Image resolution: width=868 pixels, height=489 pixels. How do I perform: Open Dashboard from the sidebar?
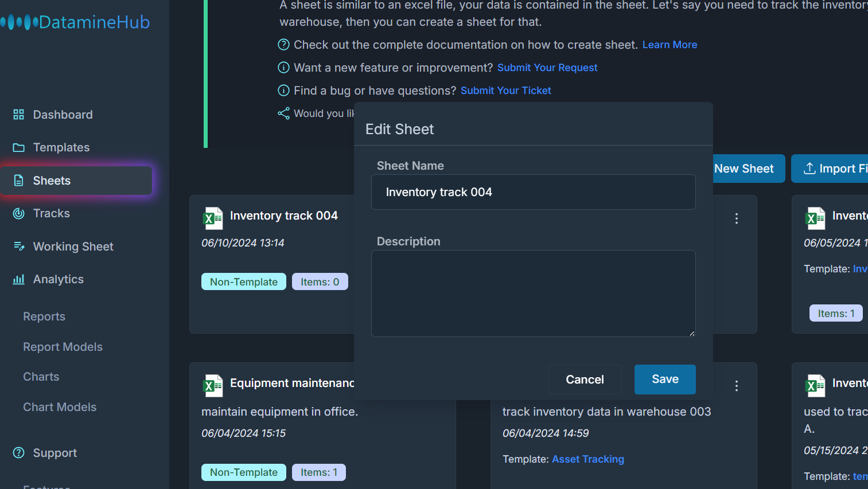pyautogui.click(x=63, y=115)
